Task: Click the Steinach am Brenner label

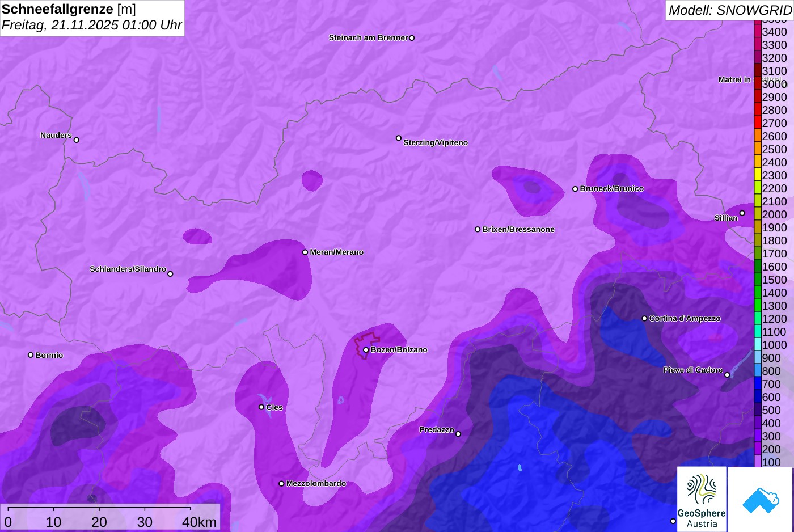Action: 368,38
